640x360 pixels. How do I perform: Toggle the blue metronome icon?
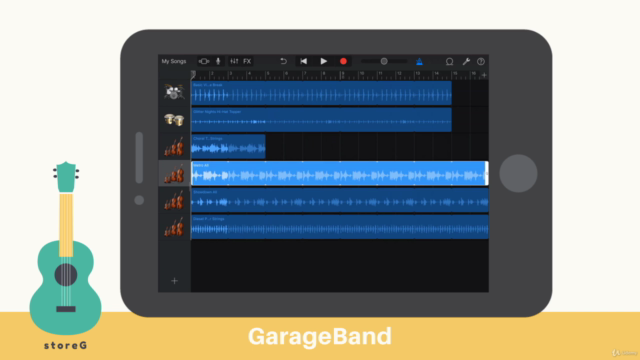click(419, 62)
